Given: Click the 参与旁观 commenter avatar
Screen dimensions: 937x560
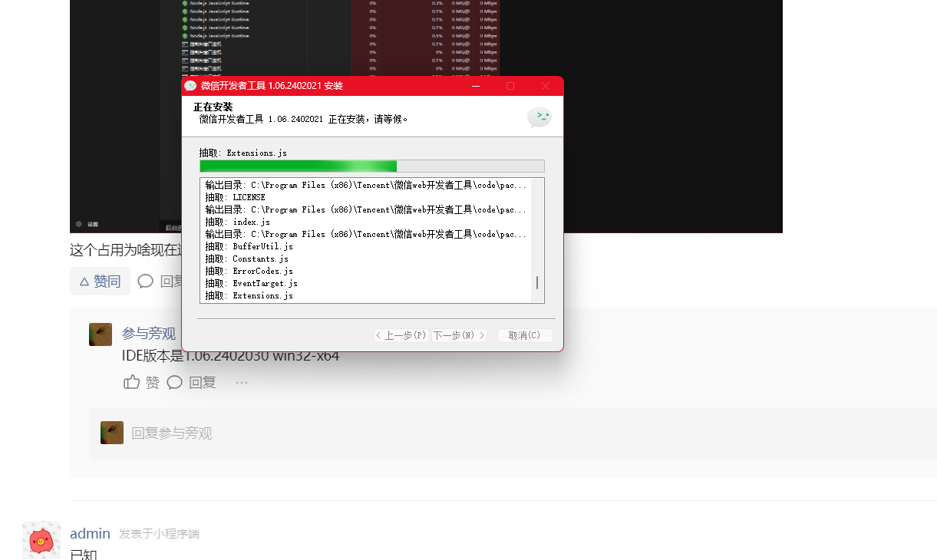Looking at the screenshot, I should tap(101, 334).
